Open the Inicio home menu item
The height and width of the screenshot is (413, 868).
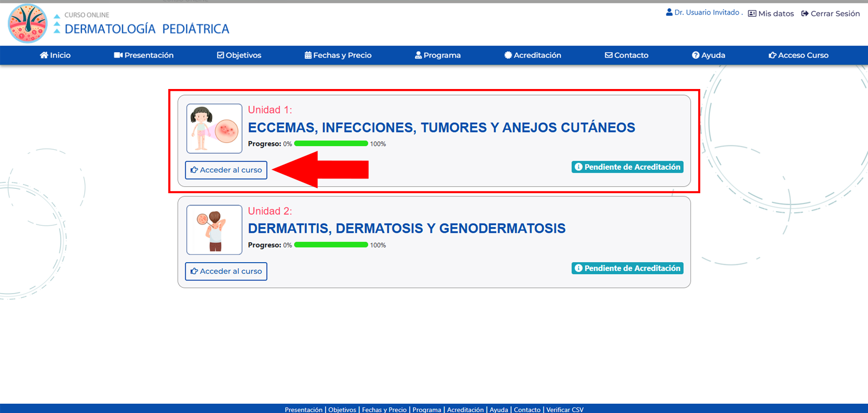click(55, 55)
